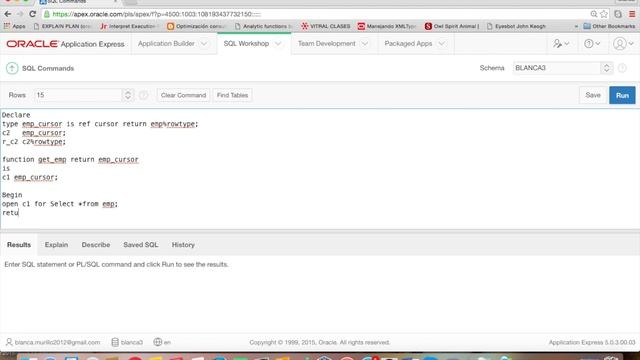Click the Oracle Application Express logo
The width and height of the screenshot is (640, 360).
point(65,44)
